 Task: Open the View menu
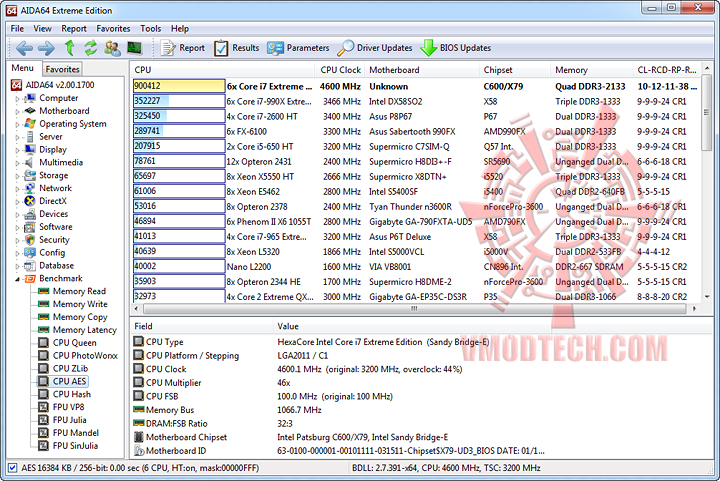click(42, 28)
